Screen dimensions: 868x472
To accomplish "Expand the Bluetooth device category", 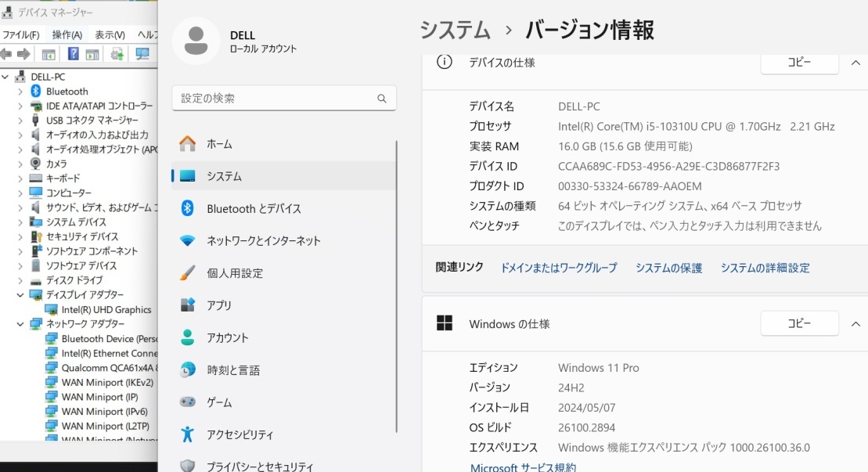I will (20, 92).
